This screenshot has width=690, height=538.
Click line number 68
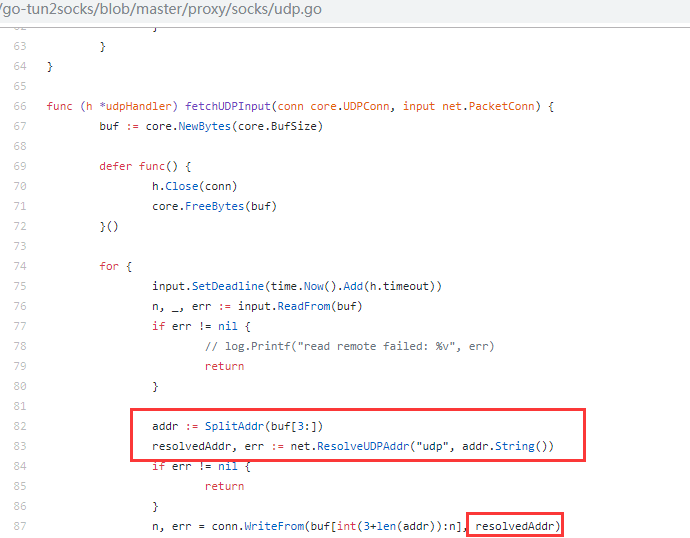(x=20, y=146)
